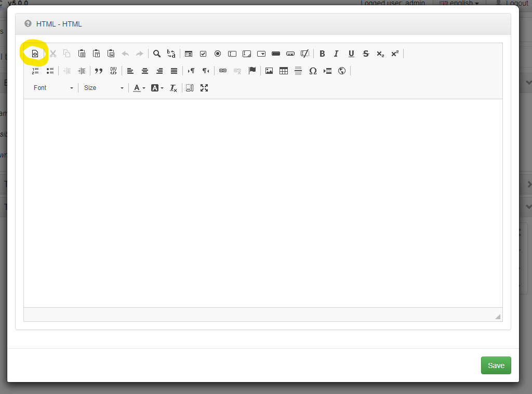532x394 pixels.
Task: Insert a horizontal line
Action: pos(298,71)
